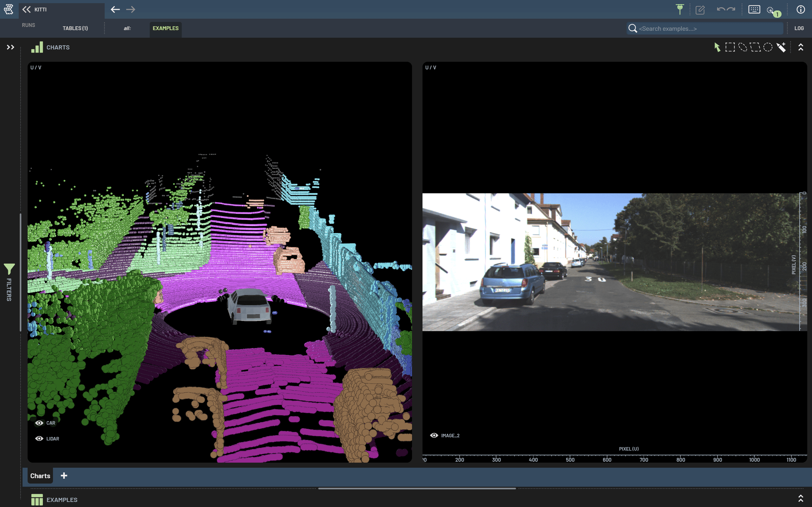Expand the Examples panel at the bottom
Image resolution: width=812 pixels, height=507 pixels.
click(801, 499)
